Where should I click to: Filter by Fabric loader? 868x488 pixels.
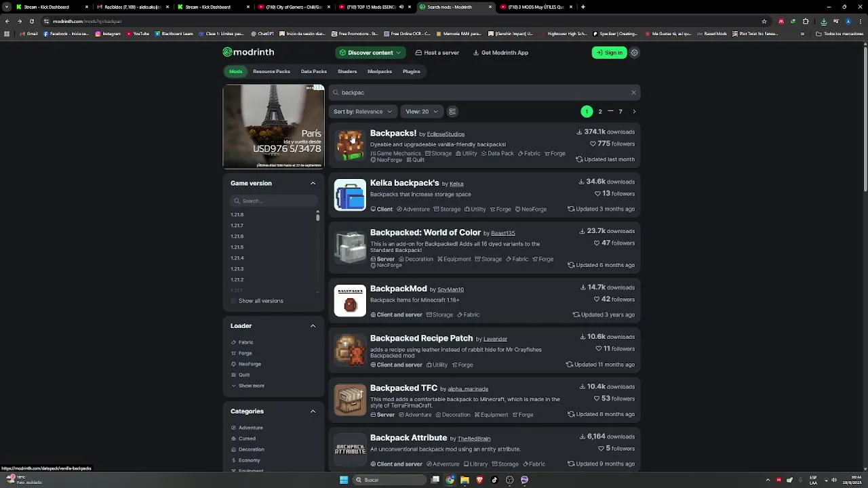(242, 342)
